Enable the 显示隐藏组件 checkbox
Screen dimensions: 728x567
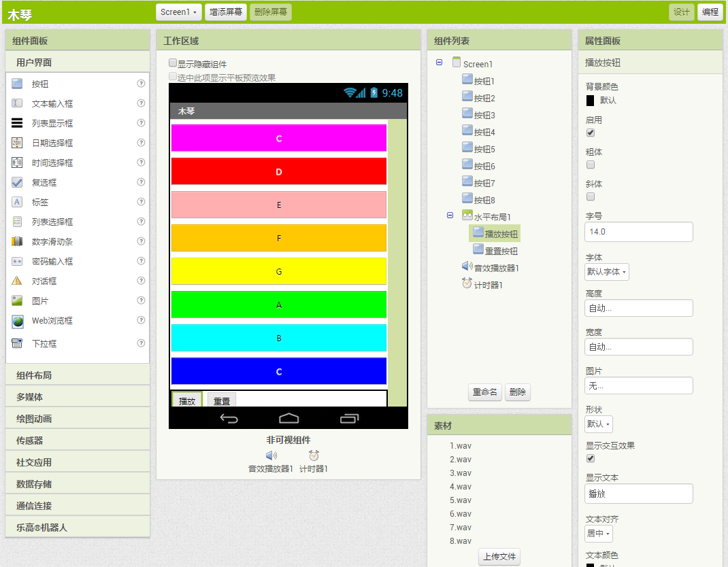173,63
